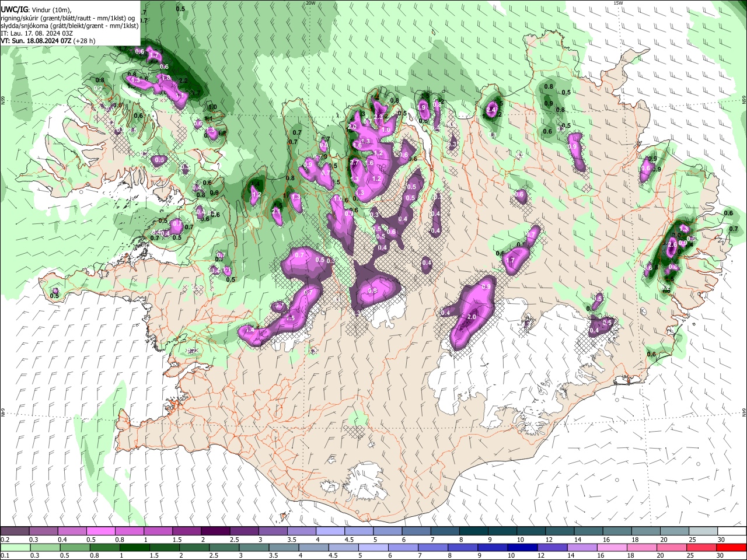Select the upper scale swatch between 18 and 20
This screenshot has width=747, height=560.
[646, 531]
